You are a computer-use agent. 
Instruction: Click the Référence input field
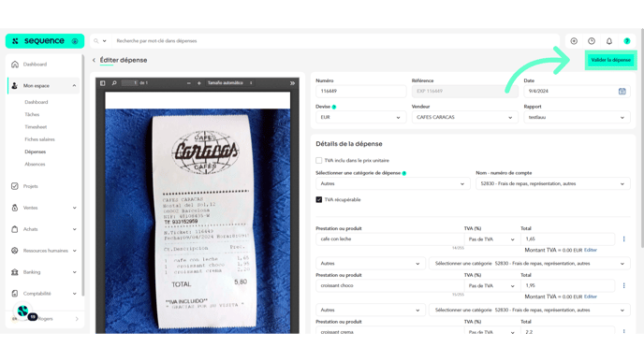pyautogui.click(x=464, y=91)
